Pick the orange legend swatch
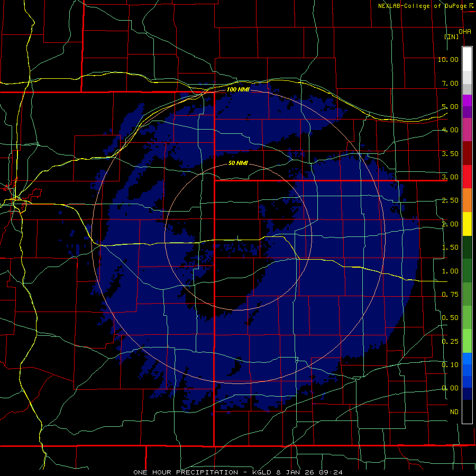 pos(467,200)
